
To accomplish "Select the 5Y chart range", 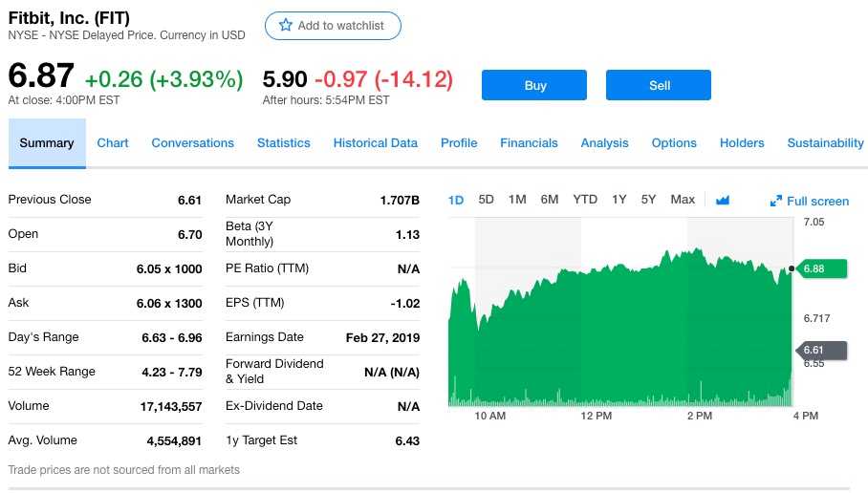I will click(648, 199).
